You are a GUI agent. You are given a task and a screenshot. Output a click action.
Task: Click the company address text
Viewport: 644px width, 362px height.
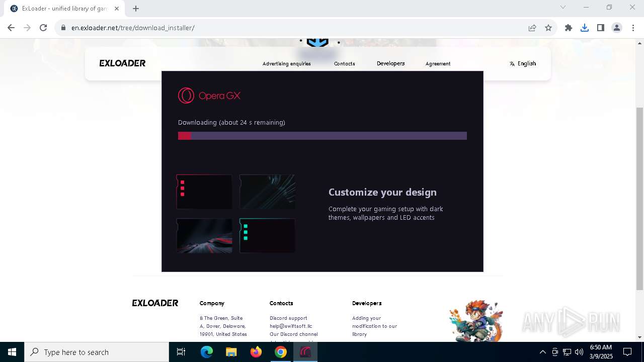point(223,326)
